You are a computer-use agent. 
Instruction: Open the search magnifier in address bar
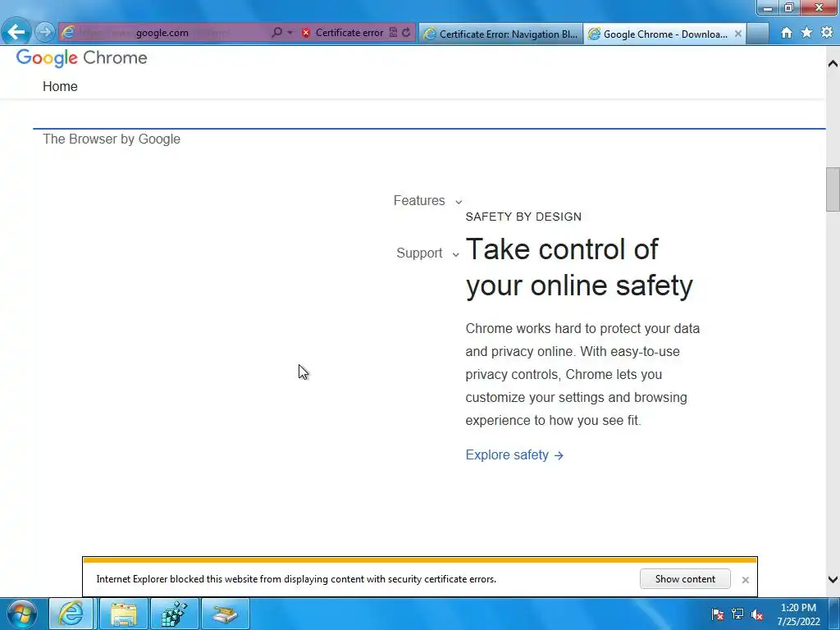(x=276, y=32)
